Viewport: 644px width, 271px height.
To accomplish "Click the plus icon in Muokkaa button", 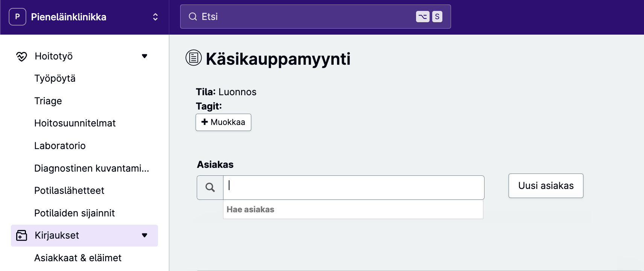I will [205, 122].
